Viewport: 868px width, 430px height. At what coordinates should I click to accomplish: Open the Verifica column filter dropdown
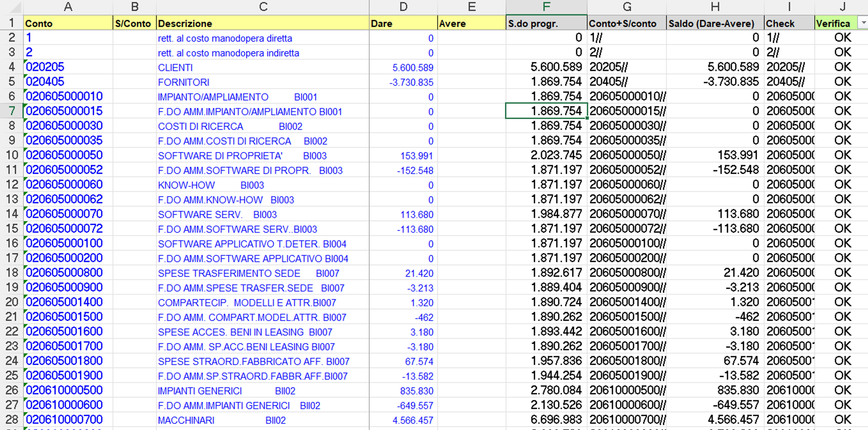pyautogui.click(x=863, y=23)
